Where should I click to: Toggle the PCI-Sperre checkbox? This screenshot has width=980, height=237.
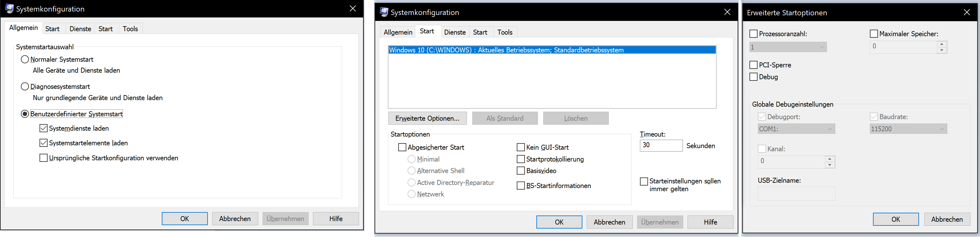(753, 65)
